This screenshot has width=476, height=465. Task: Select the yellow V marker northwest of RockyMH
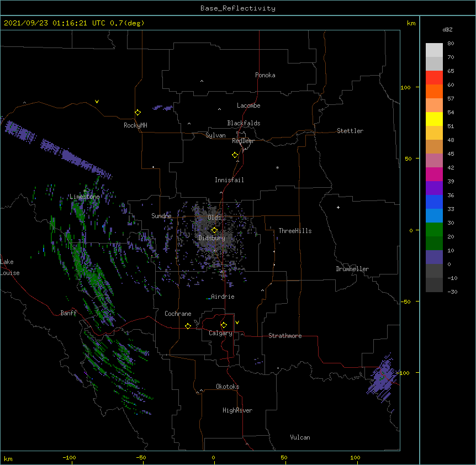point(97,102)
